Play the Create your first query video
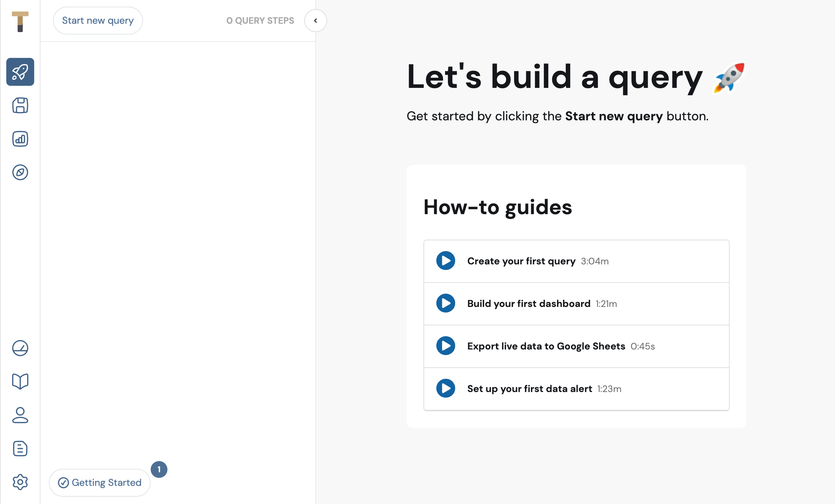 (x=445, y=261)
